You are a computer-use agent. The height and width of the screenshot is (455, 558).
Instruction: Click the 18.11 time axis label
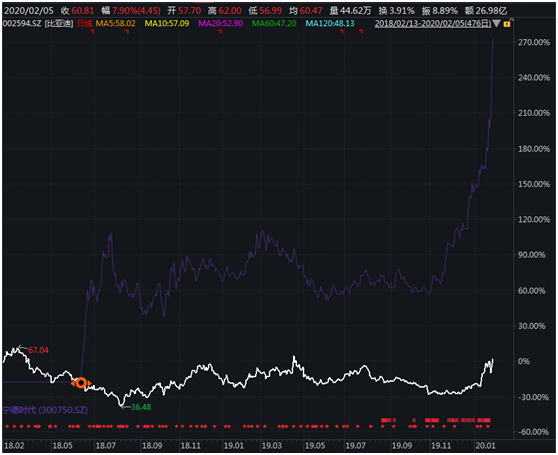[191, 446]
